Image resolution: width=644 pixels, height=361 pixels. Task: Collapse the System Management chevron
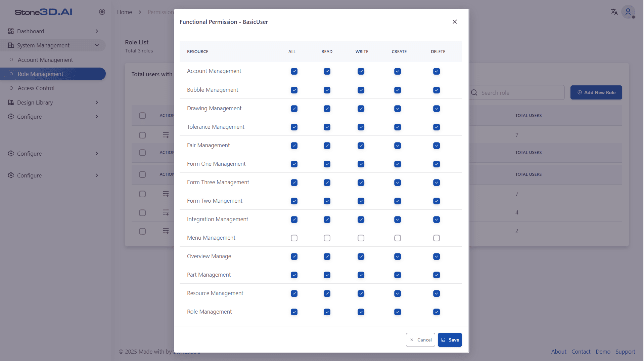click(x=97, y=45)
